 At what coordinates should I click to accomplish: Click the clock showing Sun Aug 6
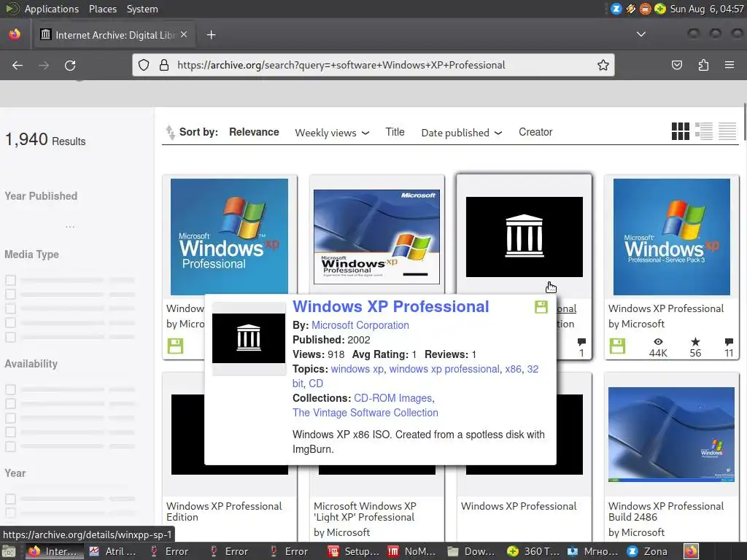click(x=707, y=9)
